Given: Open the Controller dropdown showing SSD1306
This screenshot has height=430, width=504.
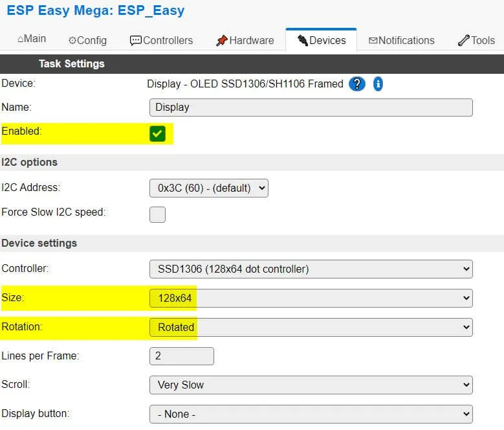Looking at the screenshot, I should (311, 269).
